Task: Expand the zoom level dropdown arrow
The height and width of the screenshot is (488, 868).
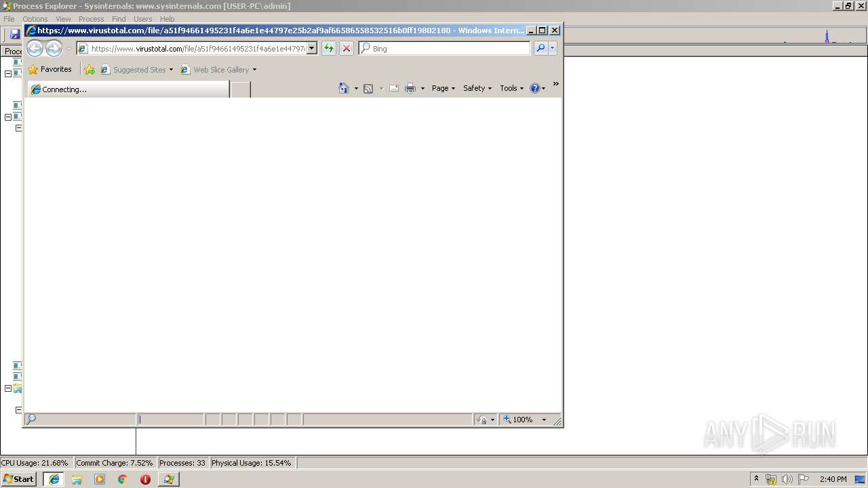Action: coord(544,420)
